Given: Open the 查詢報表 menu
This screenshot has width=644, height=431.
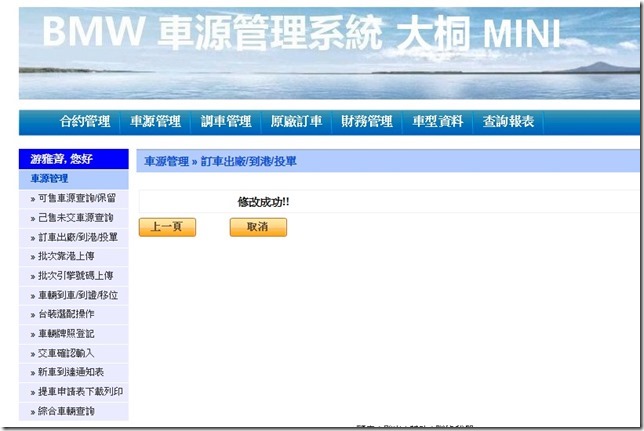Looking at the screenshot, I should point(508,122).
